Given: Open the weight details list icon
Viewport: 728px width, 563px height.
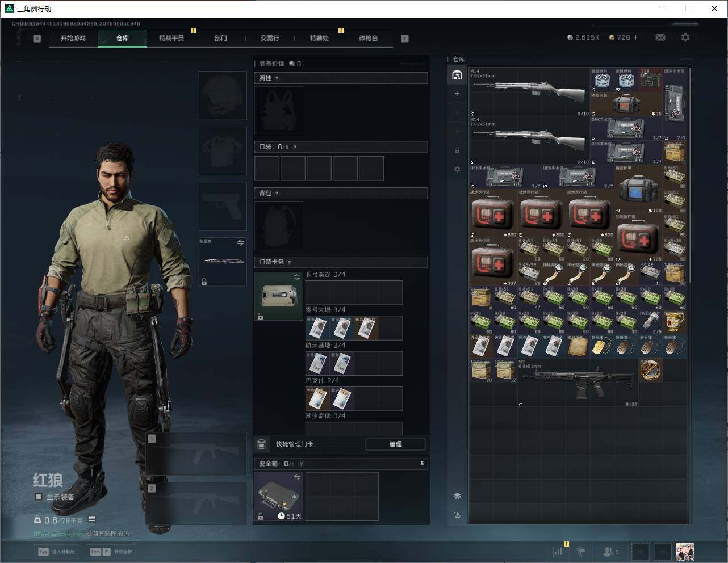Looking at the screenshot, I should [x=92, y=519].
